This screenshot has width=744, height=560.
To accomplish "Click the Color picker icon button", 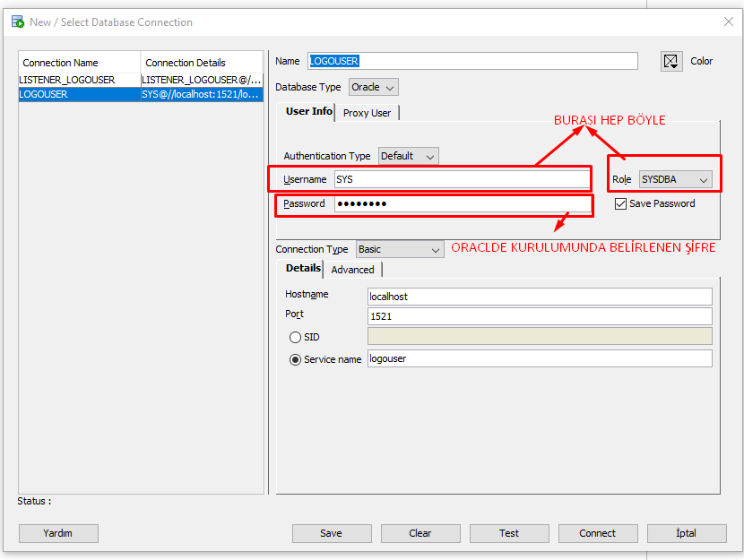I will point(671,61).
